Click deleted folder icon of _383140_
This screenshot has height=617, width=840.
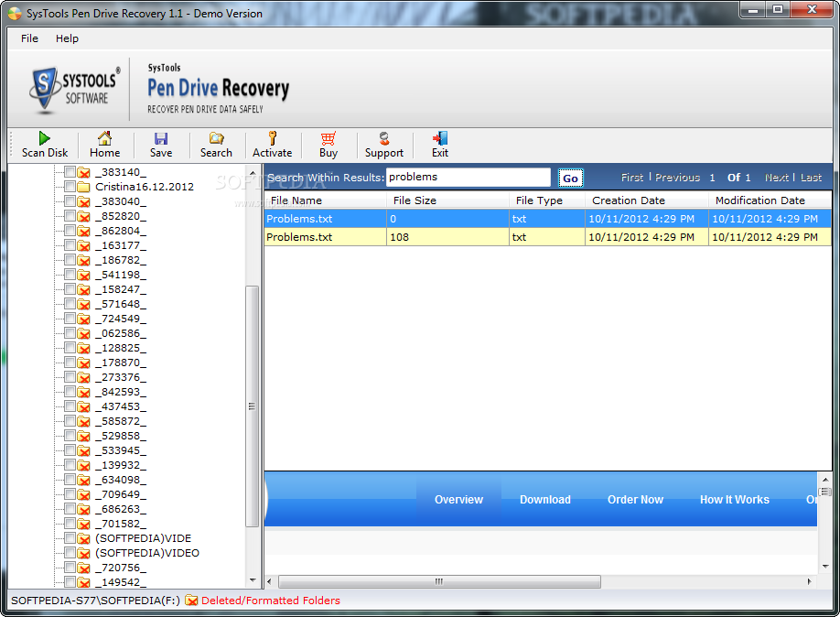pyautogui.click(x=83, y=172)
